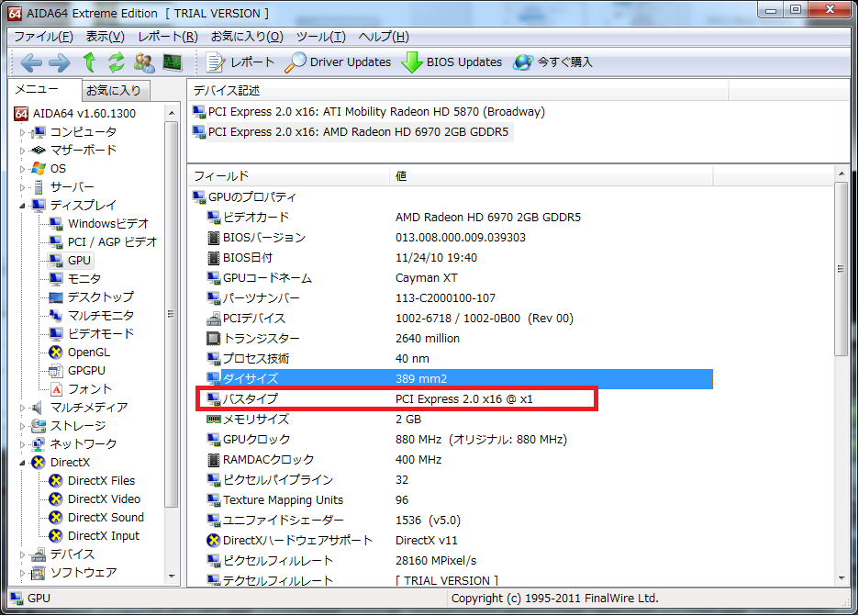Click the デバイス記述 column header
Viewport: 859px width, 616px height.
pyautogui.click(x=458, y=91)
